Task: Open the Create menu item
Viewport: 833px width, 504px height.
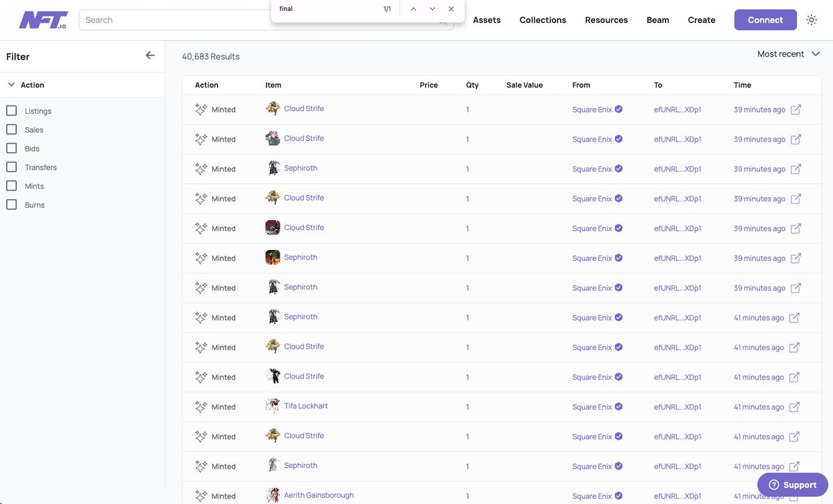Action: tap(701, 20)
